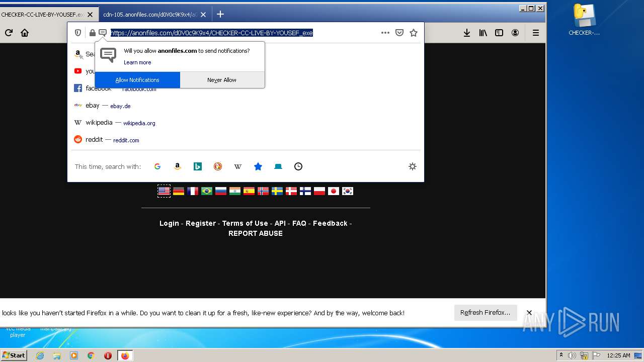The image size is (644, 362).
Task: Open the Windows Start menu
Action: coord(14,355)
